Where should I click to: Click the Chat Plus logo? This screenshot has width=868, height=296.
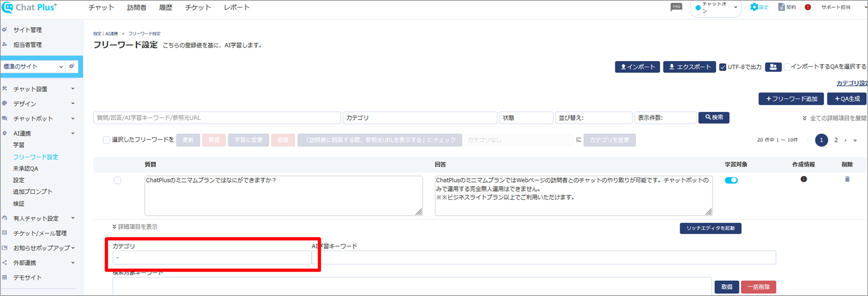pyautogui.click(x=29, y=7)
